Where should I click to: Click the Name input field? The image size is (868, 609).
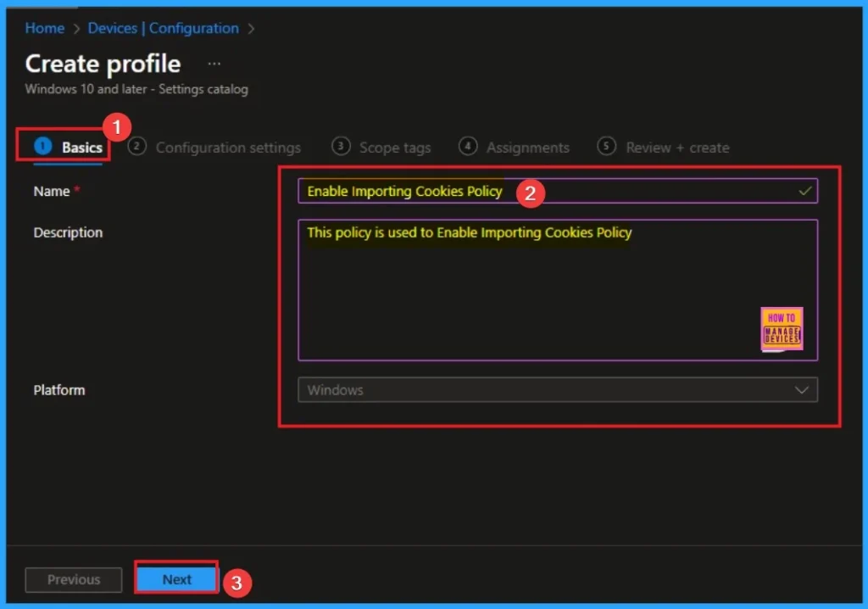tap(558, 191)
